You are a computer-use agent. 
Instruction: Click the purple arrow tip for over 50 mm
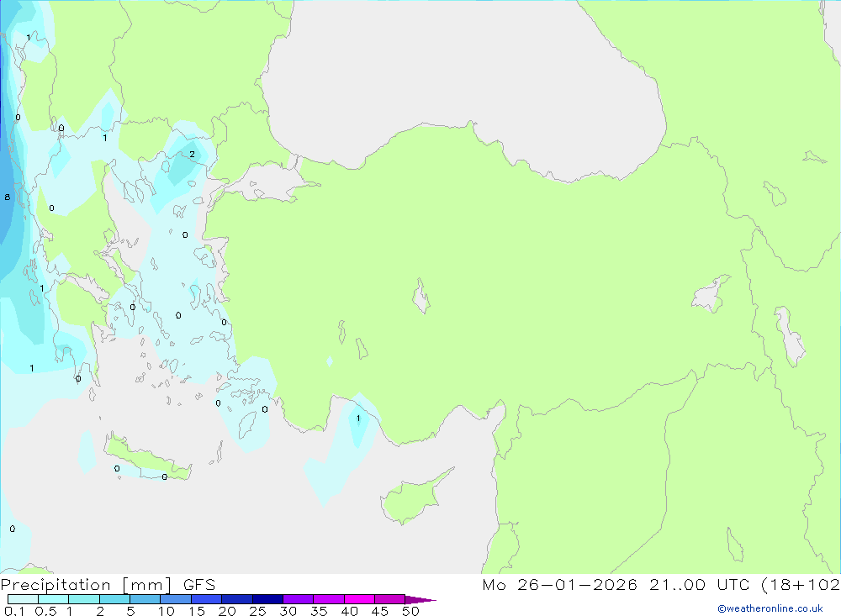coord(420,599)
